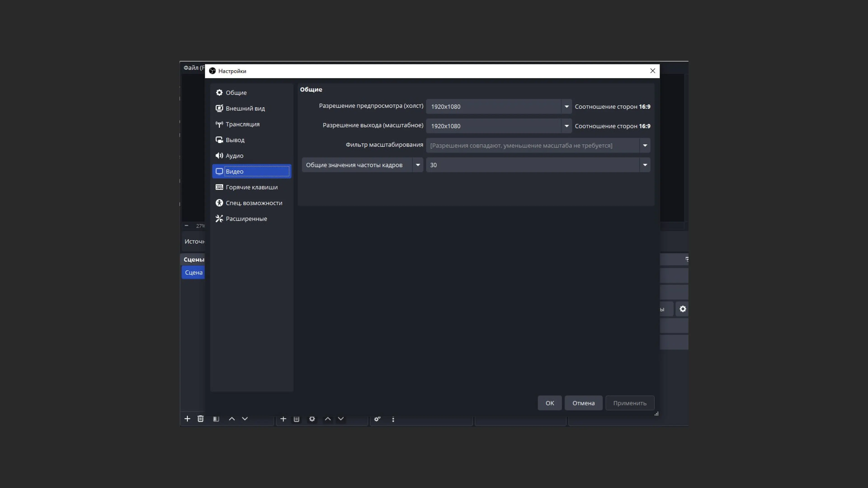The image size is (868, 488).
Task: Open the Расширенные advanced settings
Action: tap(246, 219)
